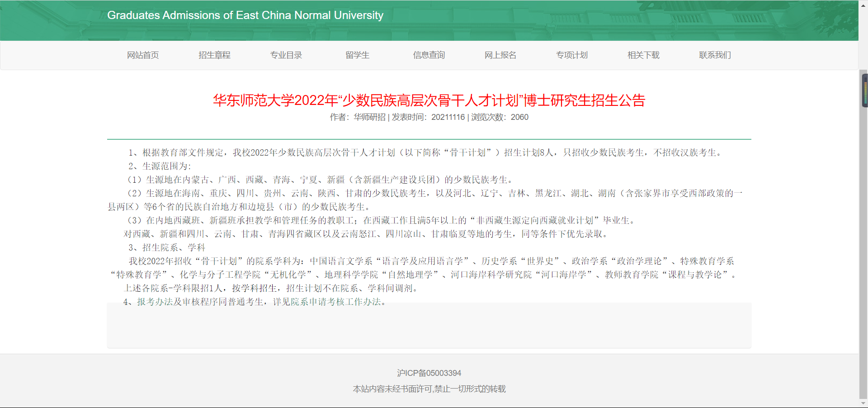Click the line 上述各院系-学科限招1人
The height and width of the screenshot is (408, 868).
coord(272,289)
